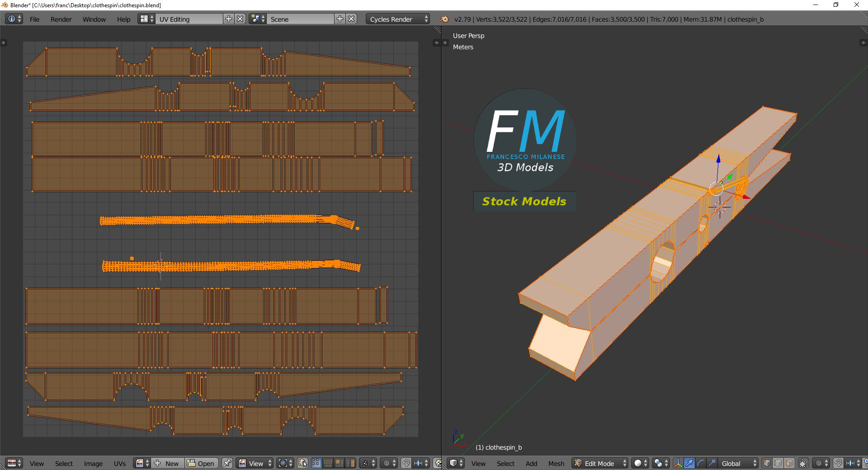Toggle limit selection to visible

[x=803, y=463]
